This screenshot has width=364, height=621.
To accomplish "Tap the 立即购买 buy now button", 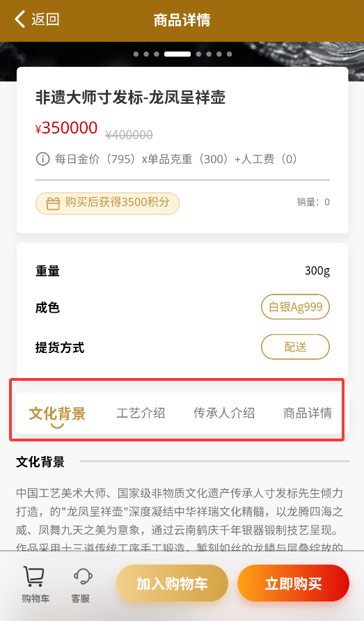I will point(293,583).
